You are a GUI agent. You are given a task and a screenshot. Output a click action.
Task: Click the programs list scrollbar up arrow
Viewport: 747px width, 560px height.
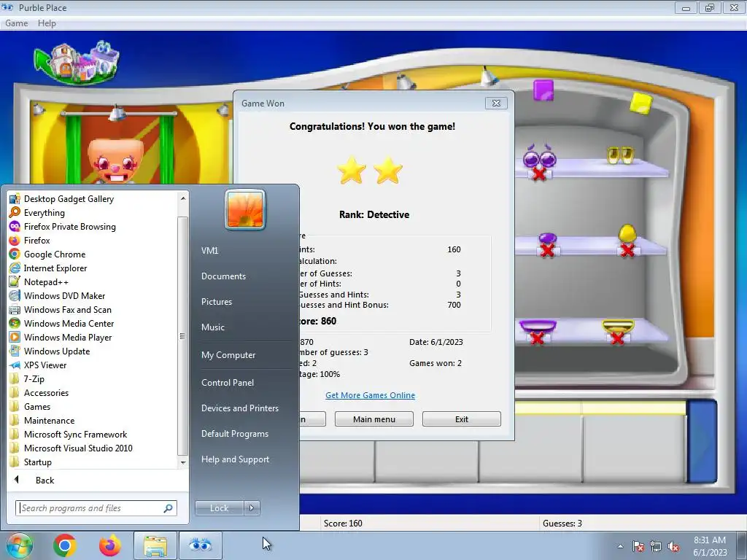click(x=183, y=198)
